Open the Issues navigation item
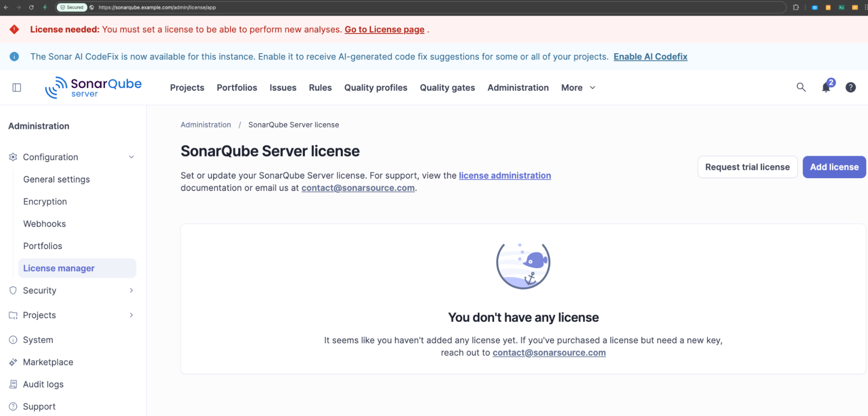868x416 pixels. pyautogui.click(x=283, y=87)
